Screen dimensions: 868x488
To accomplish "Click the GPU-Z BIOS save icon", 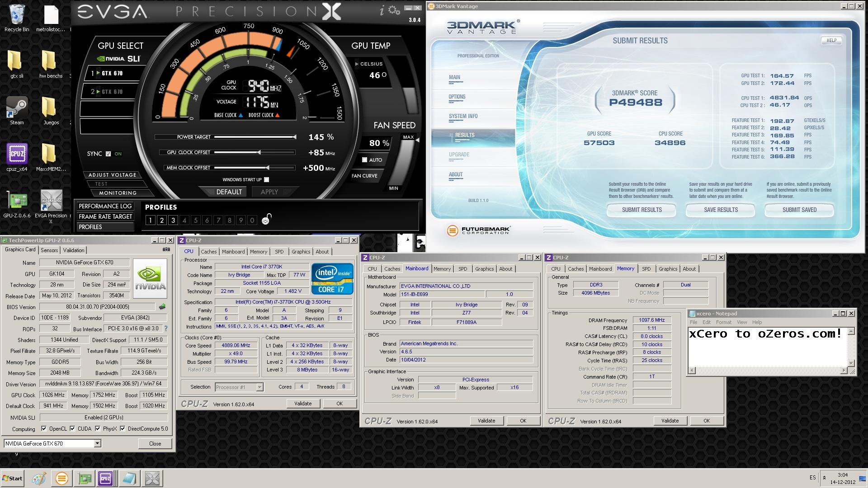I will pyautogui.click(x=162, y=307).
